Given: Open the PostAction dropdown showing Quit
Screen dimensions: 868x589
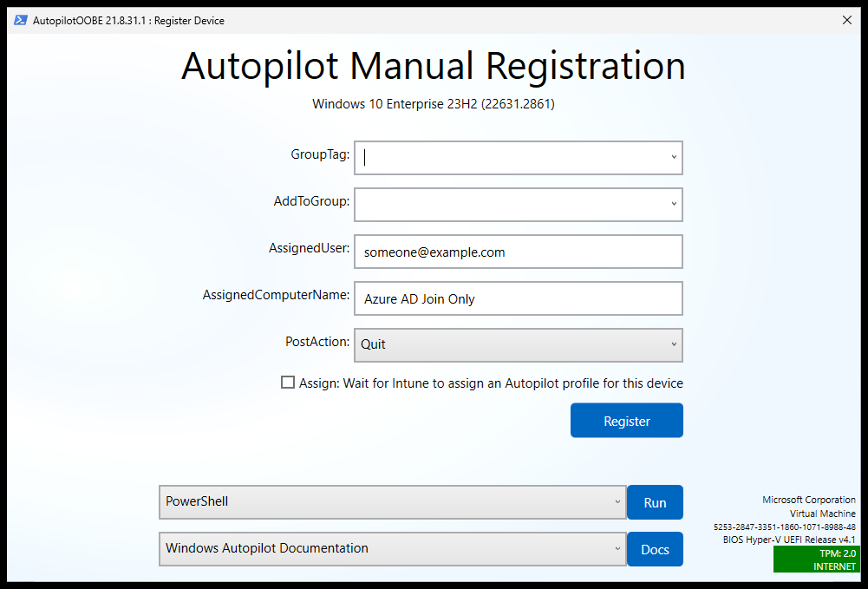Looking at the screenshot, I should (675, 344).
